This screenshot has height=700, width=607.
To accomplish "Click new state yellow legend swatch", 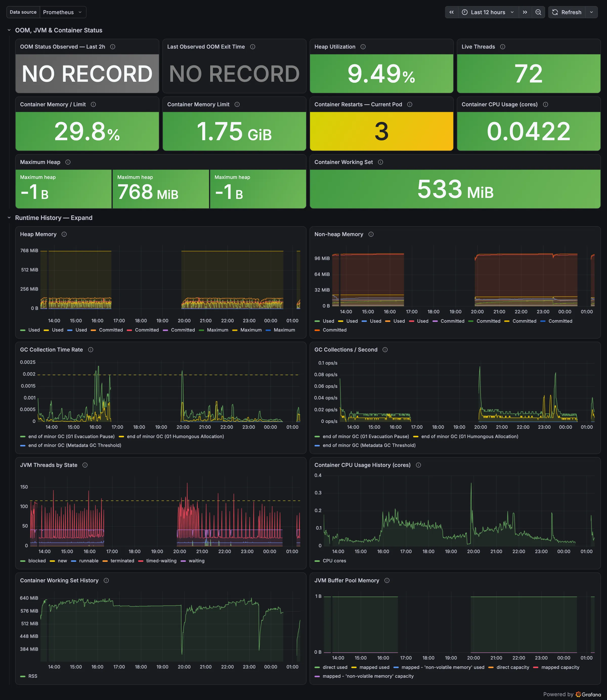I will [52, 561].
